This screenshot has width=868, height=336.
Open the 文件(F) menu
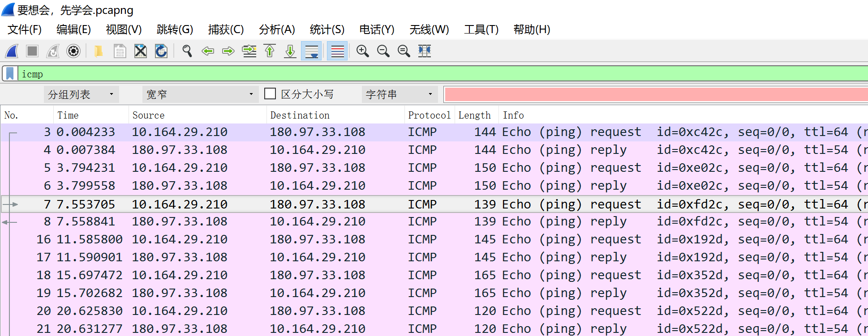pos(25,30)
